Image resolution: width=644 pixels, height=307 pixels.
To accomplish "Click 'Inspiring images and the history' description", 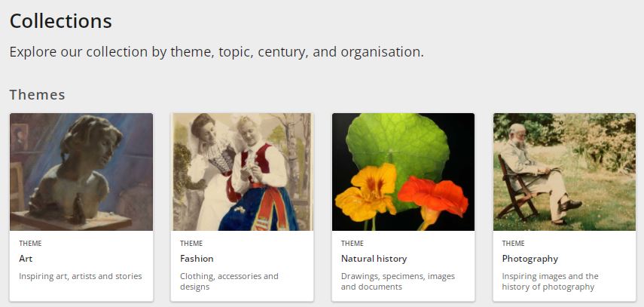I will (551, 281).
